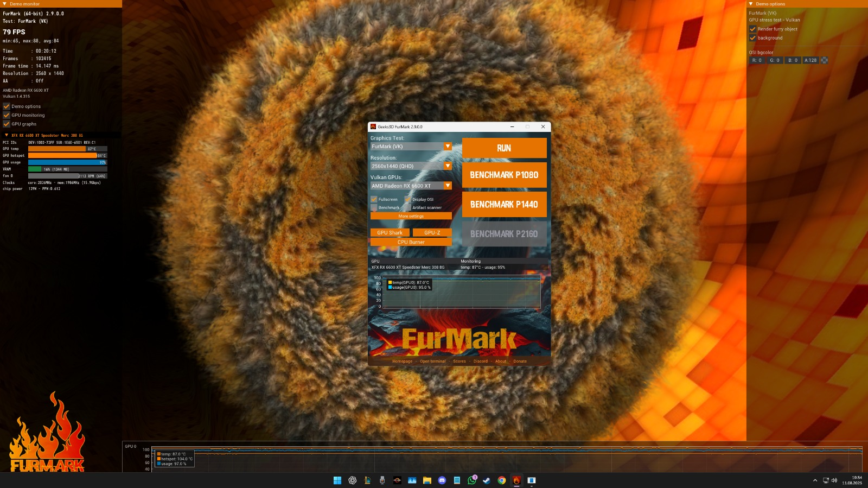The height and width of the screenshot is (488, 868).
Task: Open the About link
Action: pyautogui.click(x=501, y=362)
